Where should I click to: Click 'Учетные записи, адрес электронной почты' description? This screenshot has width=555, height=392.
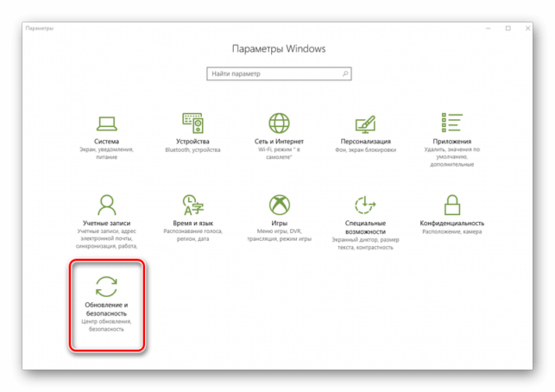106,238
